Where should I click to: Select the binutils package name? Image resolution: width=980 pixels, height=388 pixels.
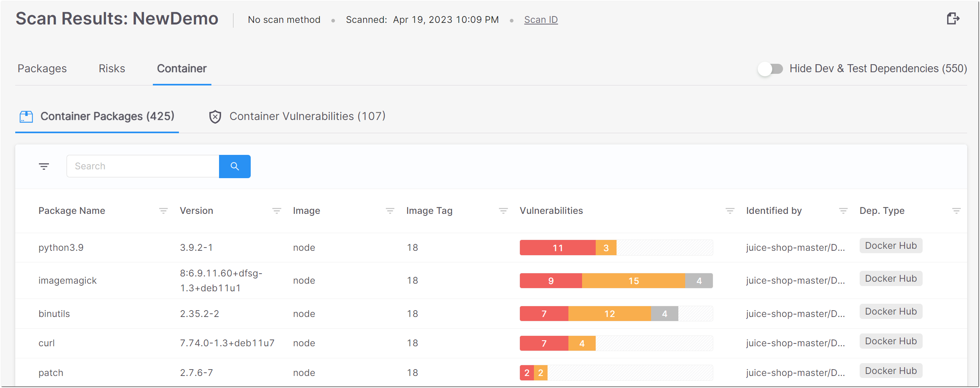tap(54, 313)
